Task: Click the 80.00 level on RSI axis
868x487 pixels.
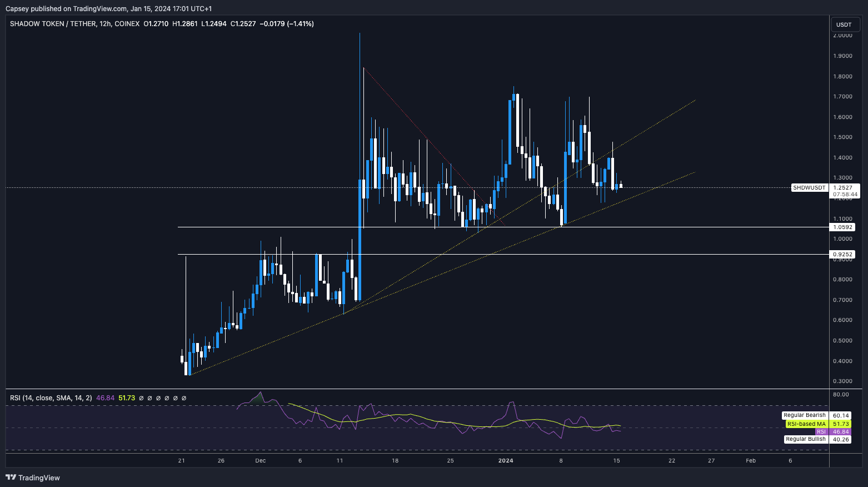Action: [x=841, y=395]
